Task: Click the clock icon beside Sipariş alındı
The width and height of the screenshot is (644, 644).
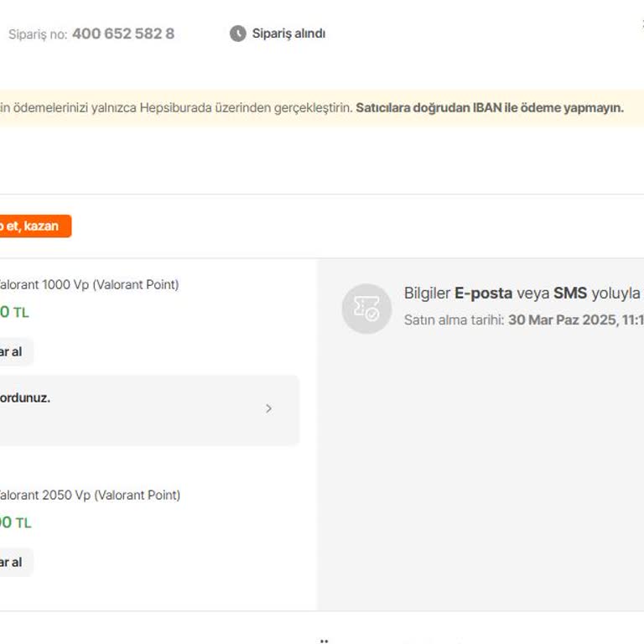Action: 238,34
